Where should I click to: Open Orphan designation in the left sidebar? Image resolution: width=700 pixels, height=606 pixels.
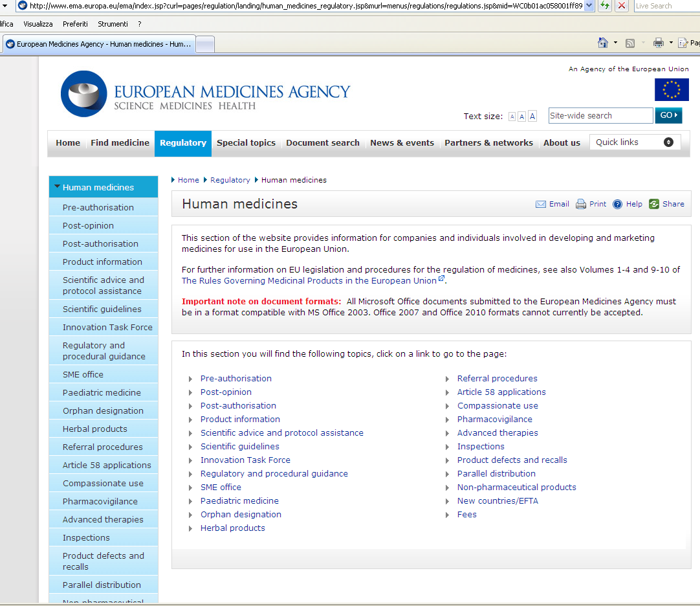104,410
